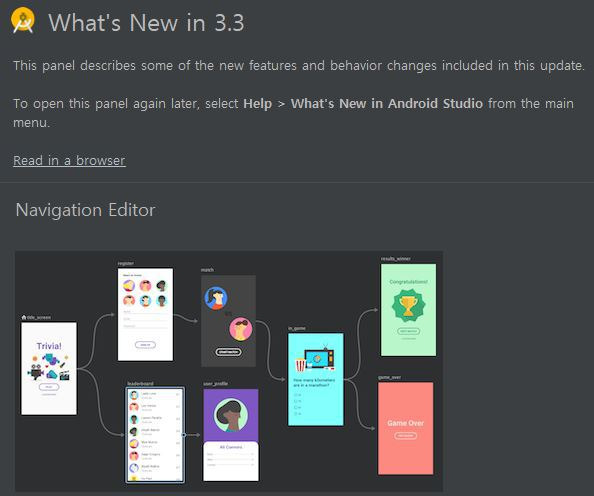This screenshot has height=496, width=594.
Task: Click the home icon beside title_screen label
Action: coord(24,317)
